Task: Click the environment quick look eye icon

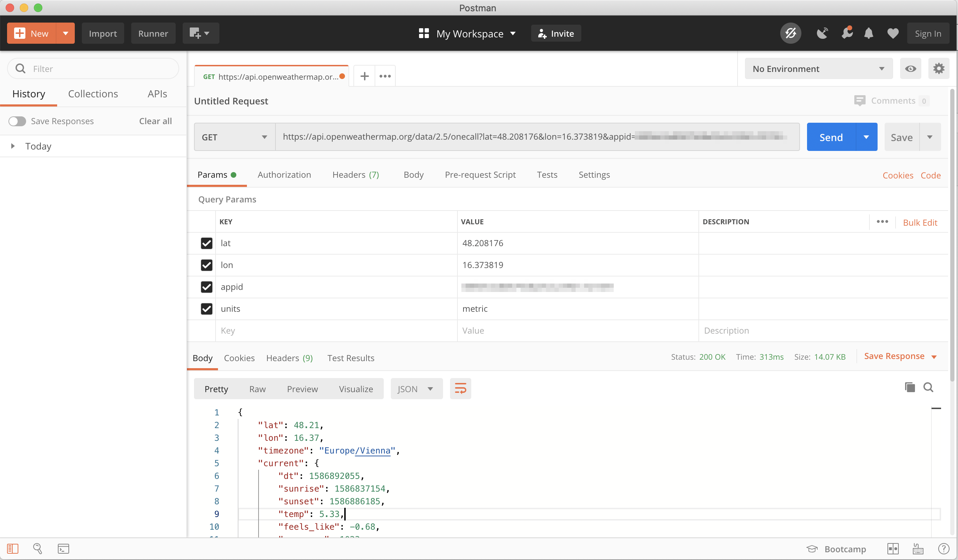Action: click(910, 69)
